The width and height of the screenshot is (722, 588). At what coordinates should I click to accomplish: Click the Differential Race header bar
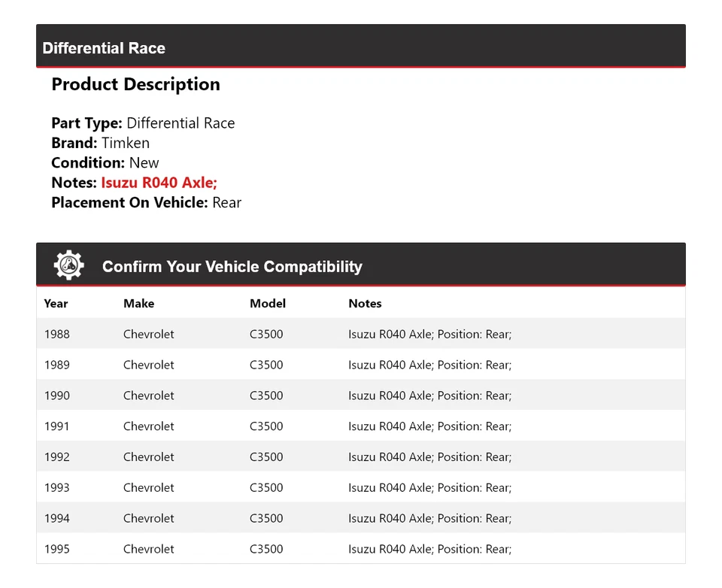click(x=360, y=47)
